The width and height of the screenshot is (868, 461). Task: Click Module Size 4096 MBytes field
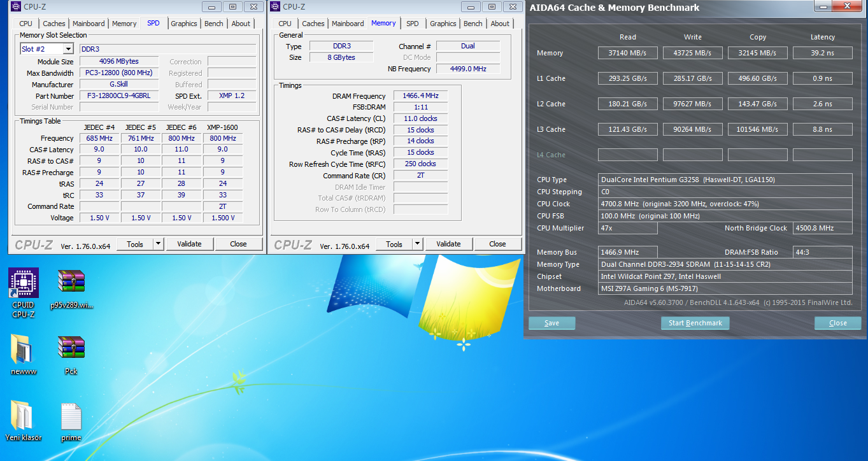pos(120,62)
